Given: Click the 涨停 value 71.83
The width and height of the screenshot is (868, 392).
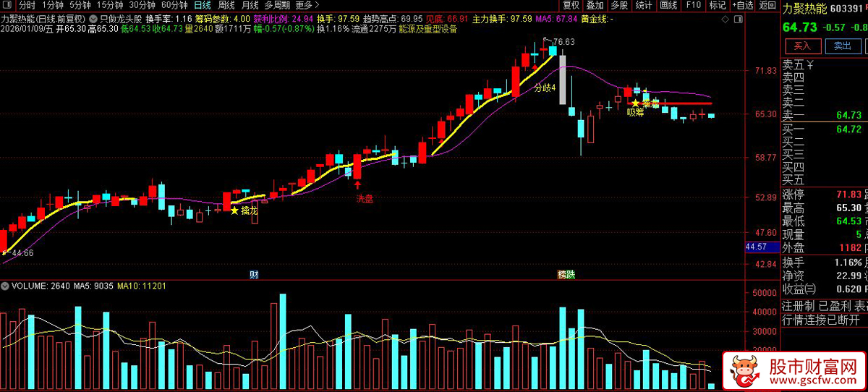Looking at the screenshot, I should tap(848, 195).
